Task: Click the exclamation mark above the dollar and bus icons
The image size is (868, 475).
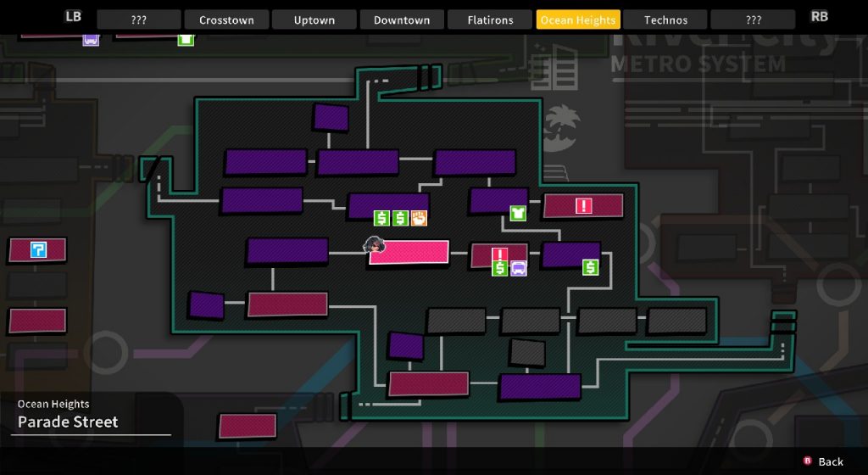Action: click(x=499, y=254)
